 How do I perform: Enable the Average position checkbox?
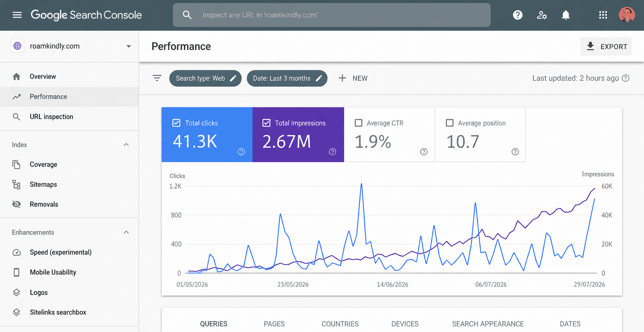coord(449,123)
